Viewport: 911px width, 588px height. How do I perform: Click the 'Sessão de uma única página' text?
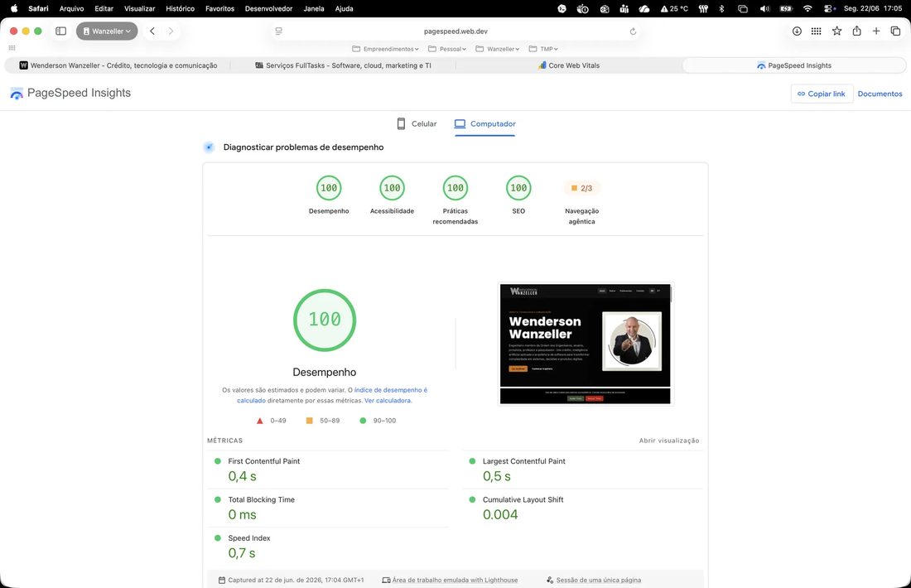pos(599,580)
